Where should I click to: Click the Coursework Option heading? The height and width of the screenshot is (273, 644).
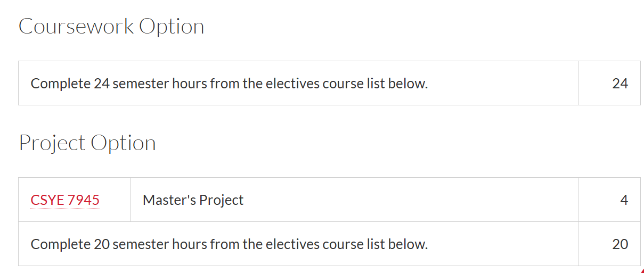111,27
